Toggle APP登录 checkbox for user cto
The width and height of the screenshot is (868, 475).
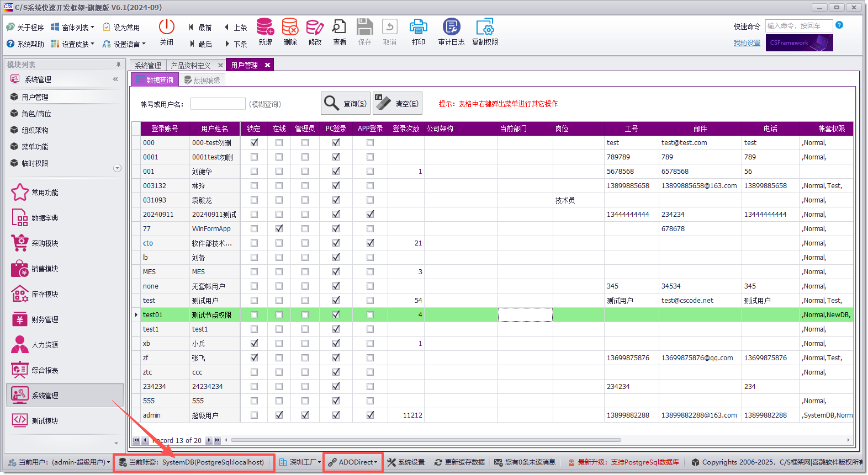coord(370,243)
